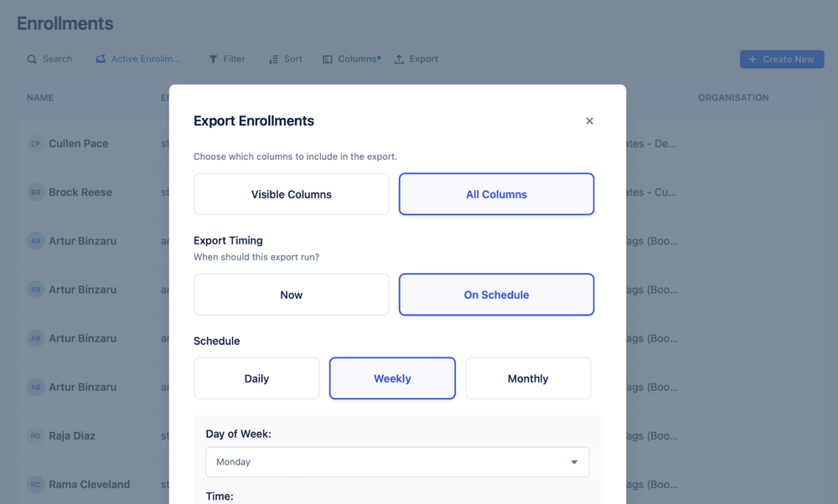Dismiss the Export Enrollments dialog
The image size is (838, 504).
tap(589, 121)
